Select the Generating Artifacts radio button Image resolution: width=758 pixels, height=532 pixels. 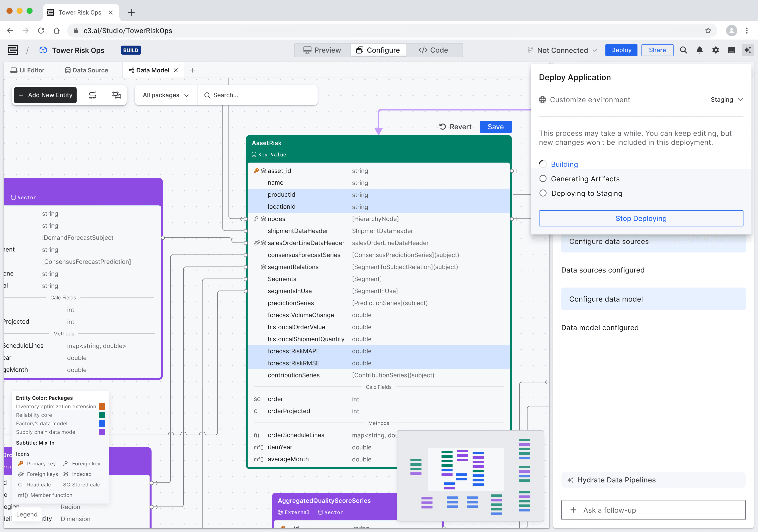tap(543, 179)
